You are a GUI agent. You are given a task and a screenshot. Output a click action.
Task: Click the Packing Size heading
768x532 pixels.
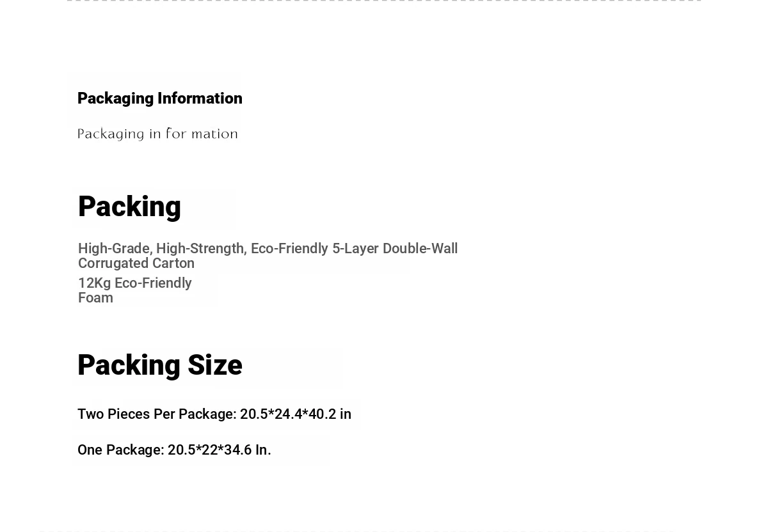point(160,366)
